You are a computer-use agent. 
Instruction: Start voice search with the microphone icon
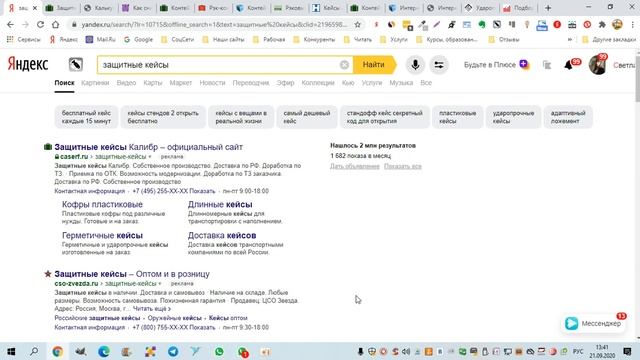pos(415,65)
